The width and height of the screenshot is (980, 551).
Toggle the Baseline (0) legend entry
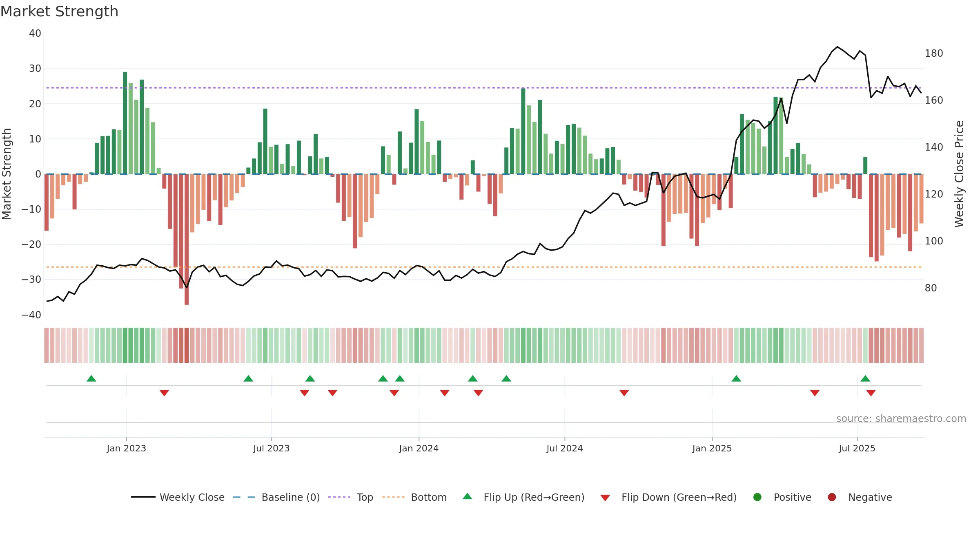276,497
